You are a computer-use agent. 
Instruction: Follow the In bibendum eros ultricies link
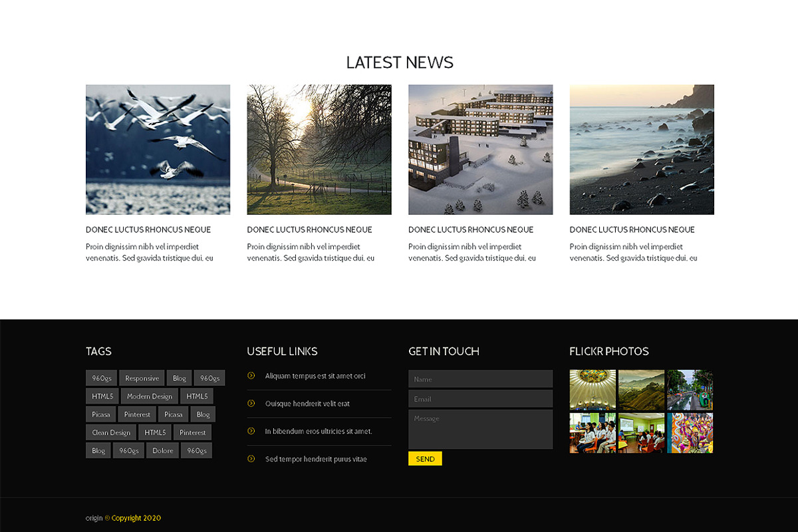319,432
